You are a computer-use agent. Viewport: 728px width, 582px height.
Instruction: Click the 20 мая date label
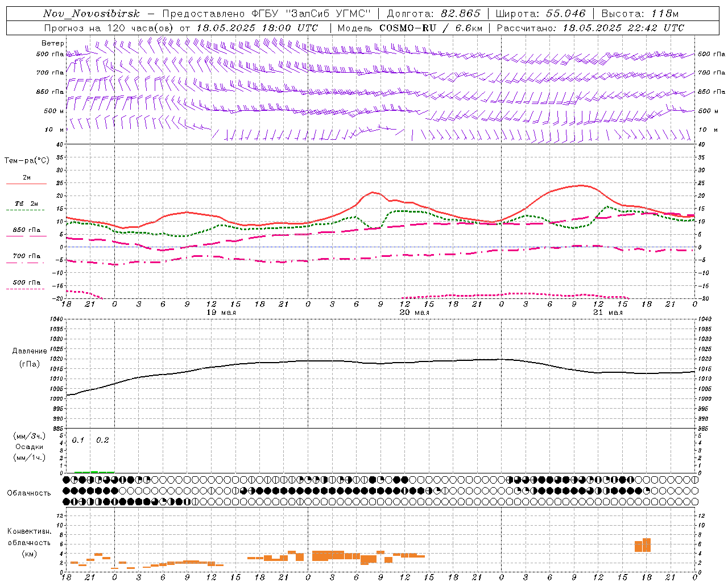pyautogui.click(x=414, y=313)
